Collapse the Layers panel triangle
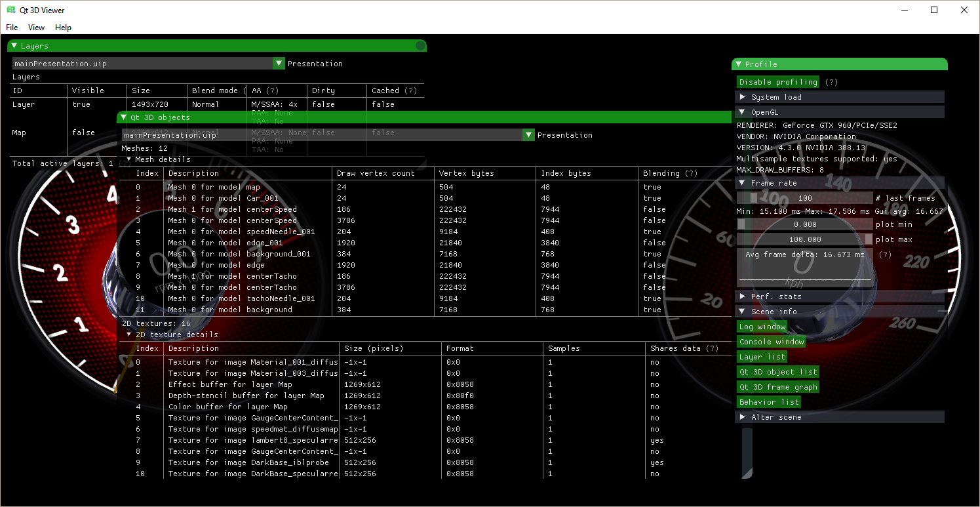This screenshot has height=507, width=980. tap(14, 46)
